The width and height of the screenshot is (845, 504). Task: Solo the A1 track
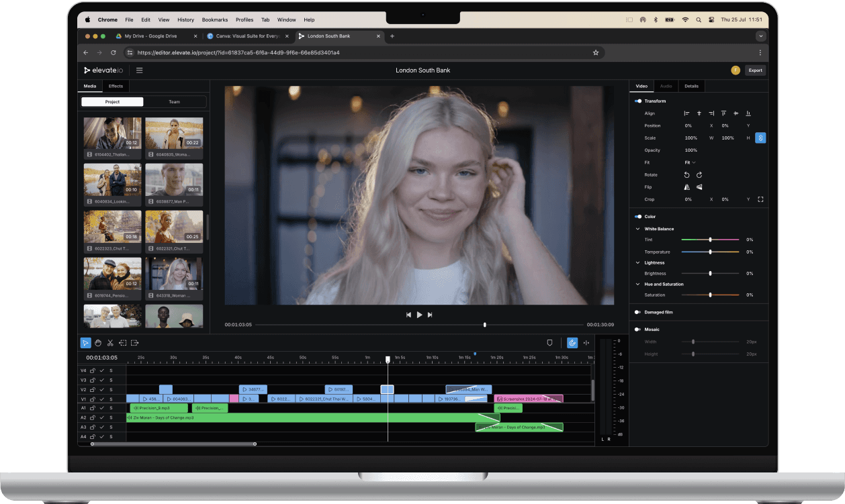click(x=112, y=408)
